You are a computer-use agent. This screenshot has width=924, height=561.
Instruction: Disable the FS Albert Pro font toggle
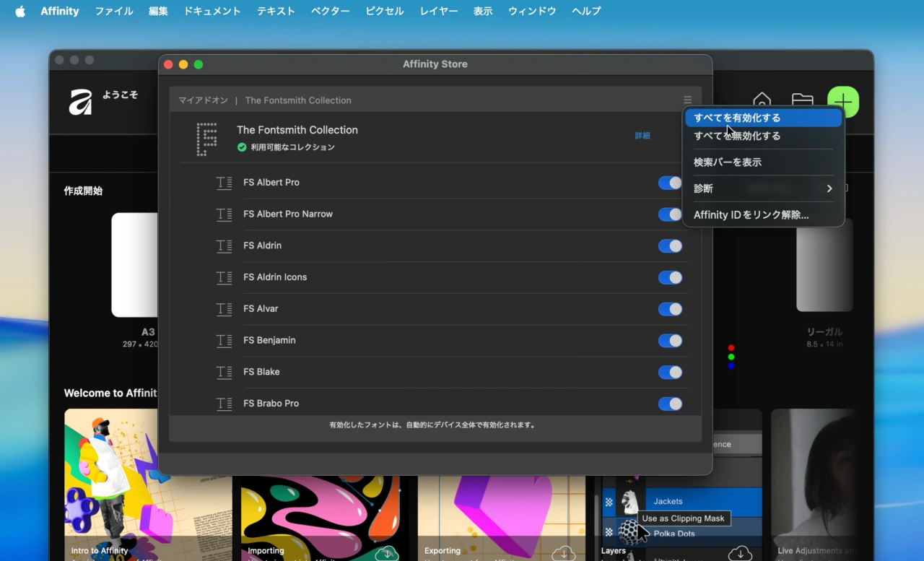pyautogui.click(x=669, y=183)
